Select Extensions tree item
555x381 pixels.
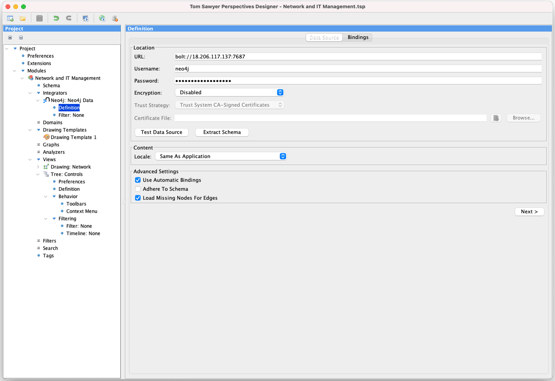(x=39, y=63)
